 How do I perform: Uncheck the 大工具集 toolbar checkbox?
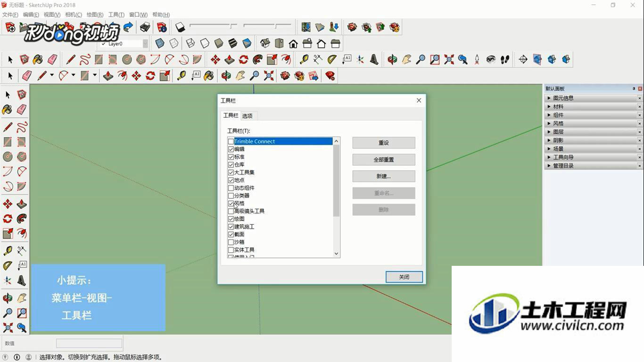tap(231, 173)
